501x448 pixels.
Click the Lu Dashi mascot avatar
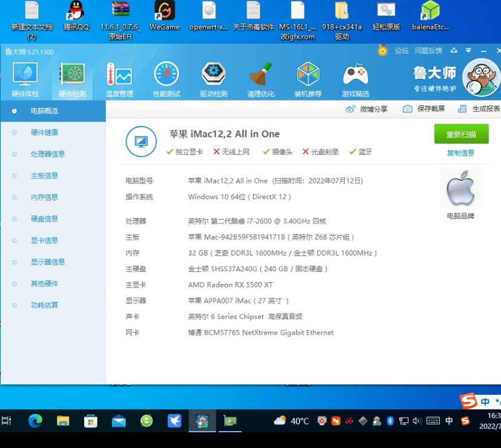(x=481, y=77)
